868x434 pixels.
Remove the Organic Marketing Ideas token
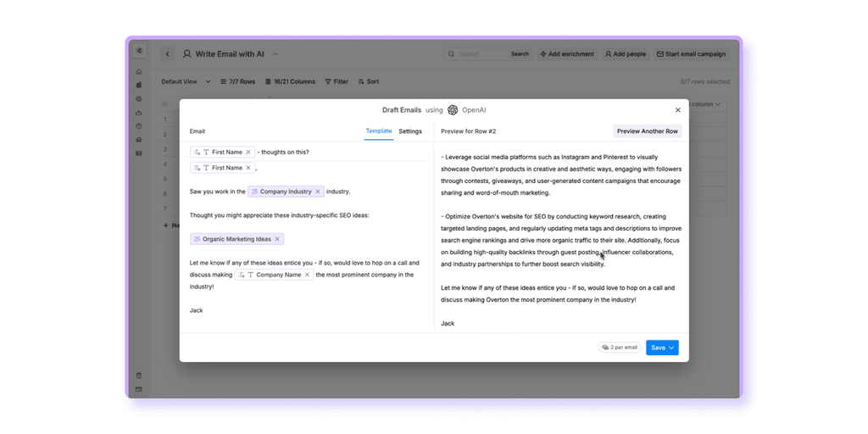(277, 239)
